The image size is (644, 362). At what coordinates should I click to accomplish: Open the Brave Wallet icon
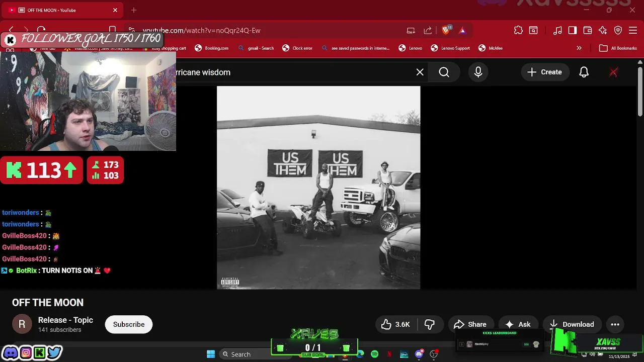[588, 30]
